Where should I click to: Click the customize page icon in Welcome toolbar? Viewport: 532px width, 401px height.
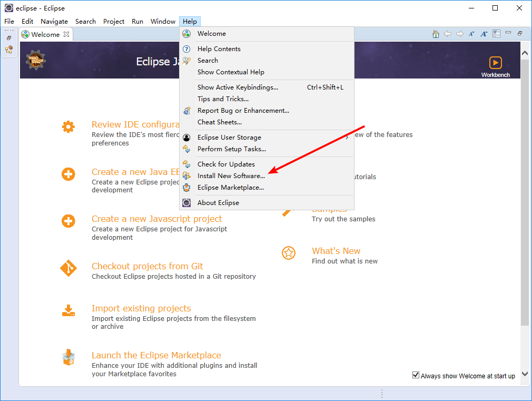click(x=496, y=33)
